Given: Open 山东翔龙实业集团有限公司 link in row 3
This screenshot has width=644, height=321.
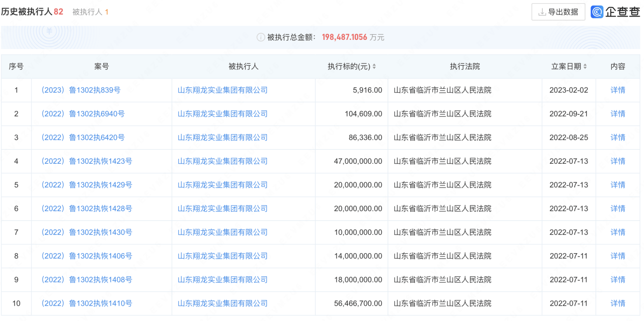Looking at the screenshot, I should 223,138.
